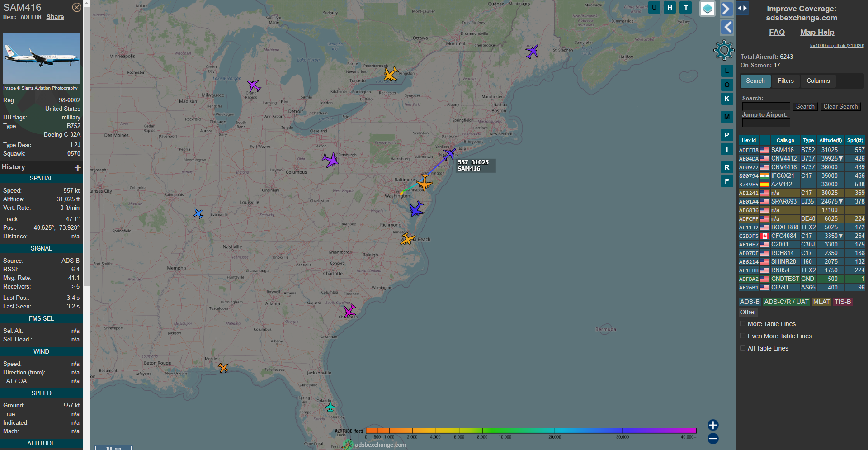Screen dimensions: 868x450
Task: Click the MLAT source legend label
Action: [821, 302]
